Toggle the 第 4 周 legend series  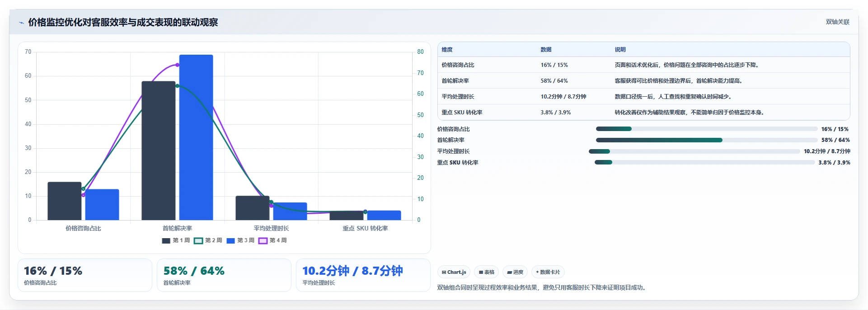coord(272,240)
